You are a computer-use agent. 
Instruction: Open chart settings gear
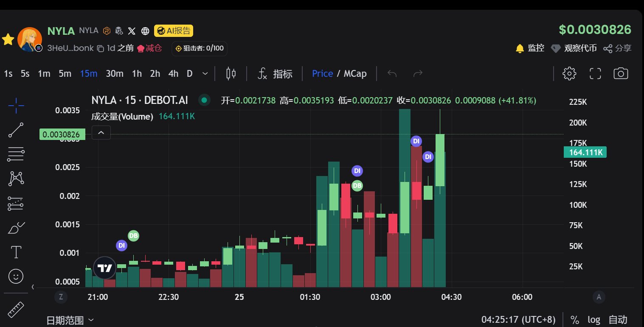569,73
